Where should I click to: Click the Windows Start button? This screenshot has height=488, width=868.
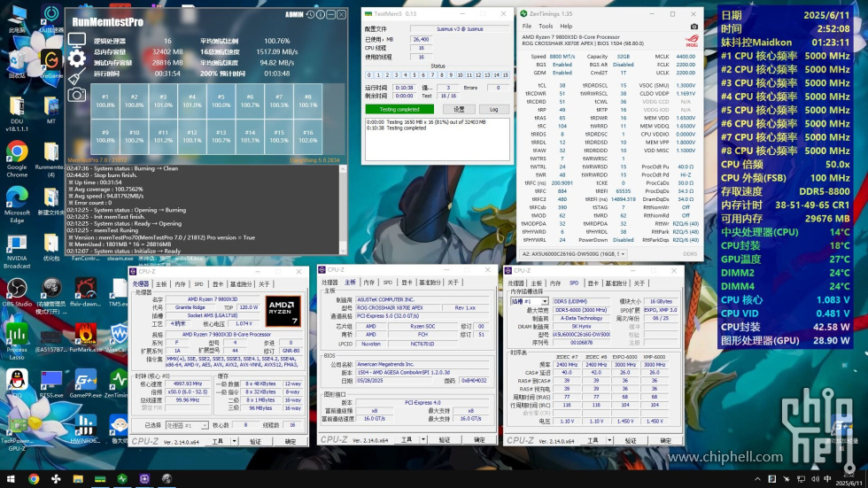(11, 478)
